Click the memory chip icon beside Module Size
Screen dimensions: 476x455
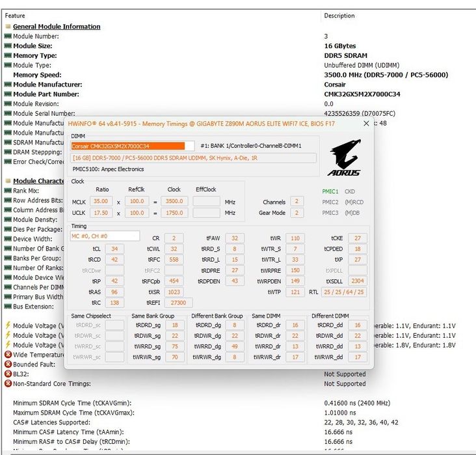coord(8,46)
